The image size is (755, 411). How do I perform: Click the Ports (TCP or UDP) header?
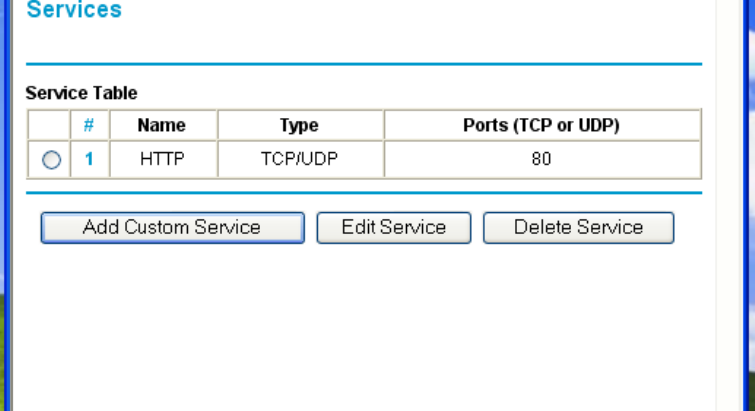pos(541,125)
